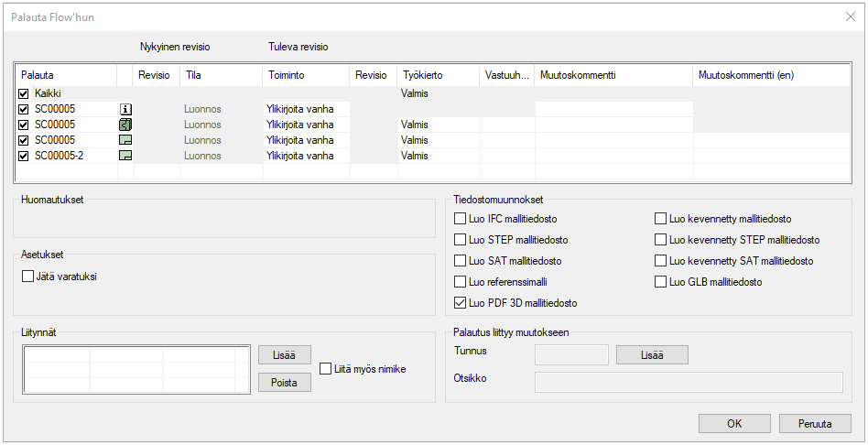
Task: Uncheck the Kaikki checkbox
Action: [24, 93]
